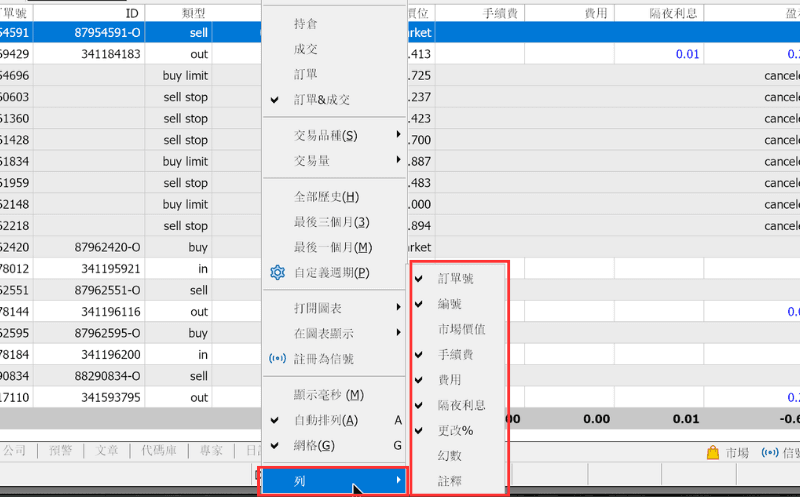This screenshot has width=800, height=500.
Task: Select the row with ID 88290834-O
Action: coord(107,376)
